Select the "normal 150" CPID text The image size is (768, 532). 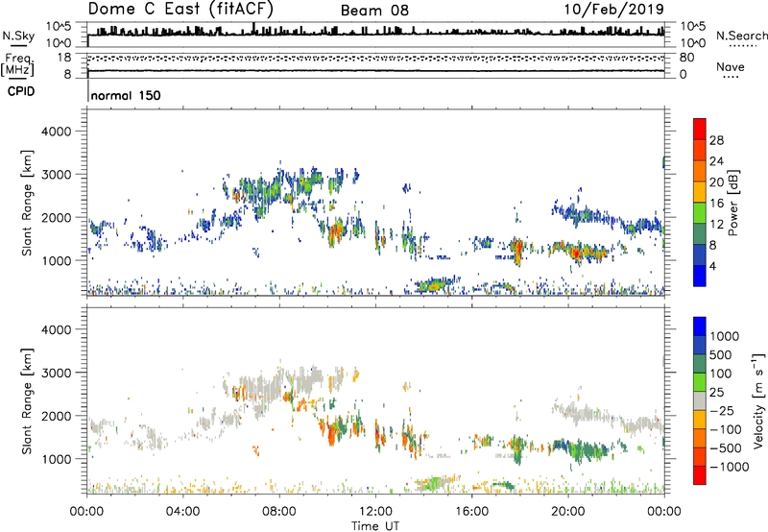tap(126, 95)
